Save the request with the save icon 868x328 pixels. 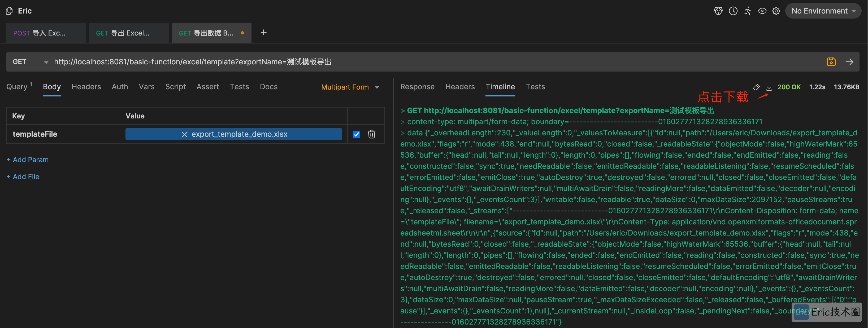coord(831,62)
